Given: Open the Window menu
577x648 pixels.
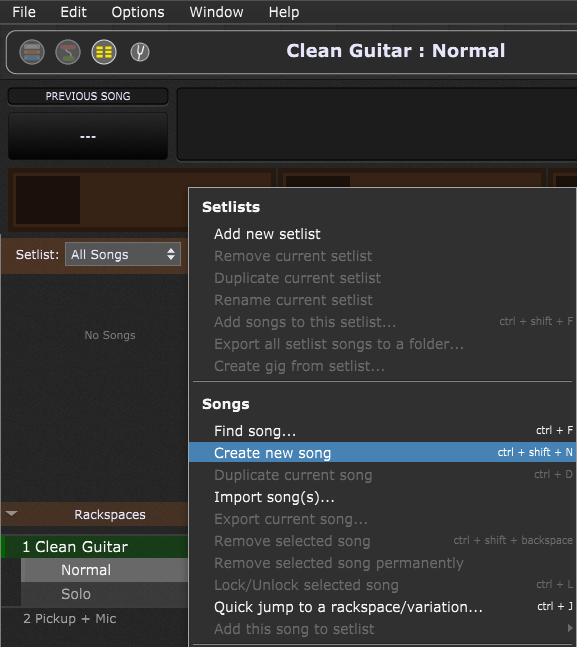Looking at the screenshot, I should [216, 12].
